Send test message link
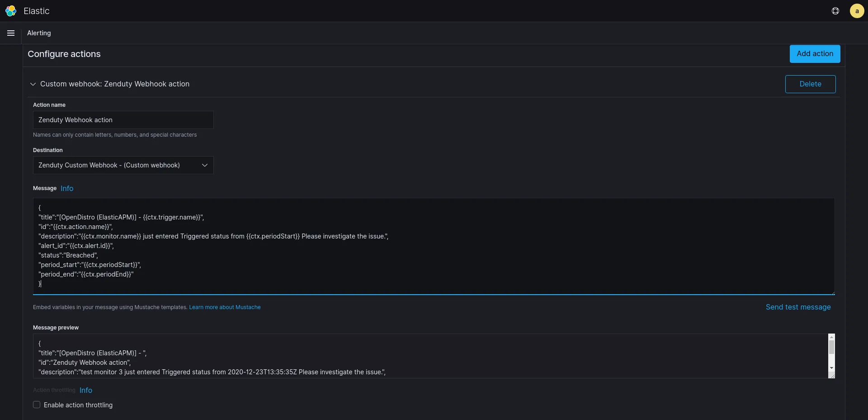The height and width of the screenshot is (420, 868). 798,307
